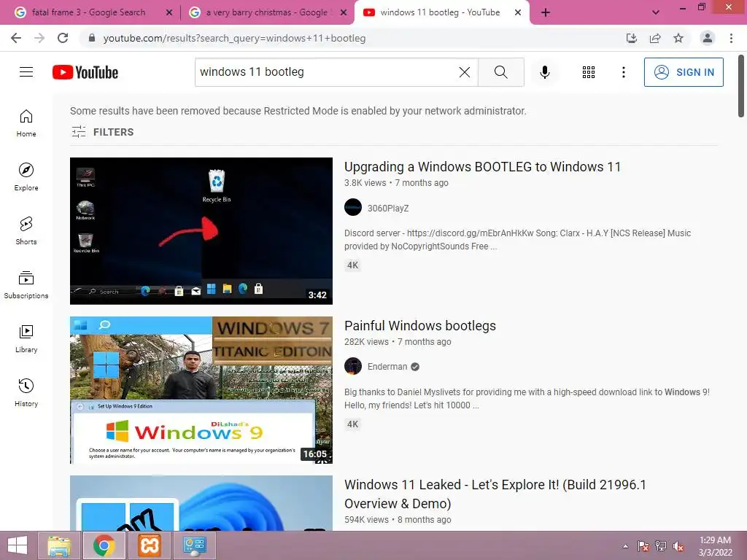Open XAMPP from the taskbar
The image size is (747, 560).
149,545
